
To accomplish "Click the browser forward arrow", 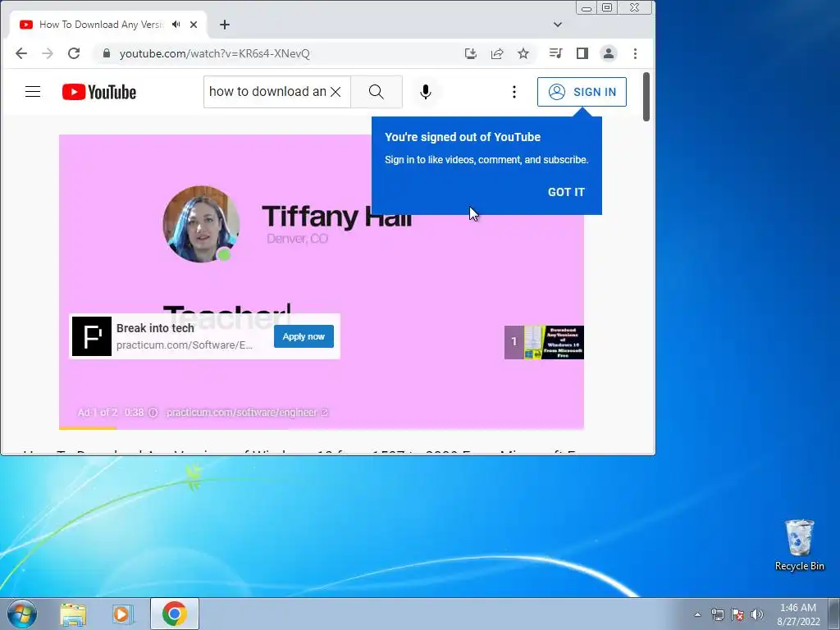I will [48, 53].
